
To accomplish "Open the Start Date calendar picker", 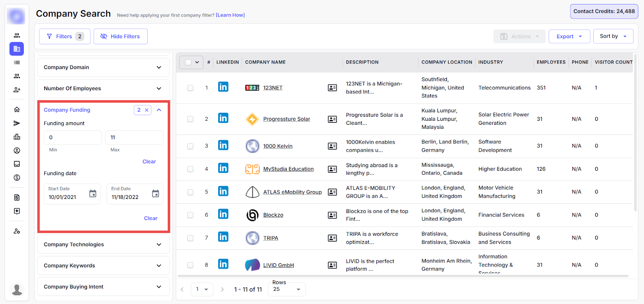I will 93,194.
